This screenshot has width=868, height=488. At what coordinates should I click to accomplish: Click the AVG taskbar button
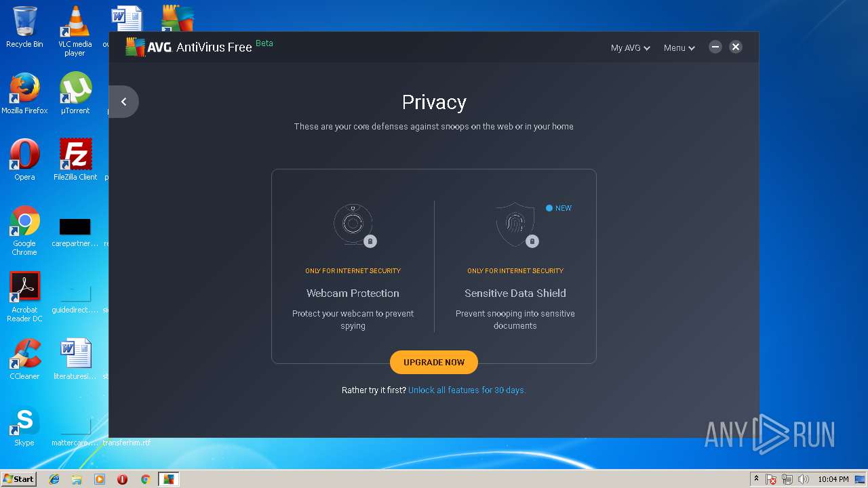click(x=168, y=479)
